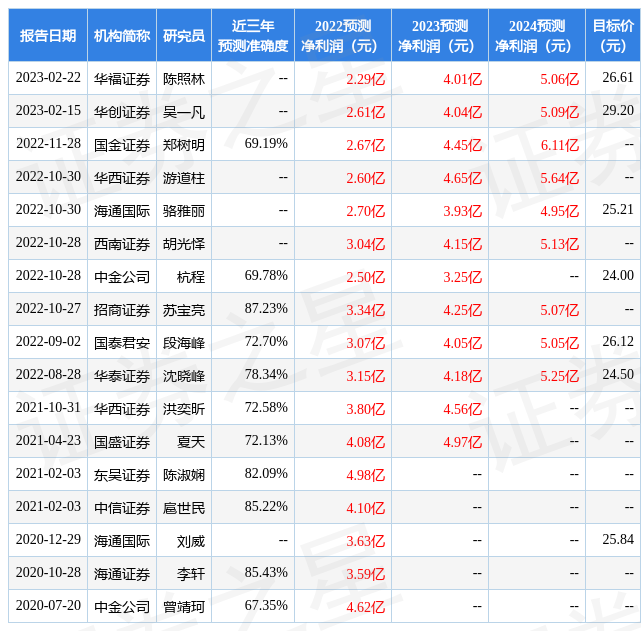Select researcher 洪奕昕
Viewport: 641px width, 631px height.
tap(184, 409)
